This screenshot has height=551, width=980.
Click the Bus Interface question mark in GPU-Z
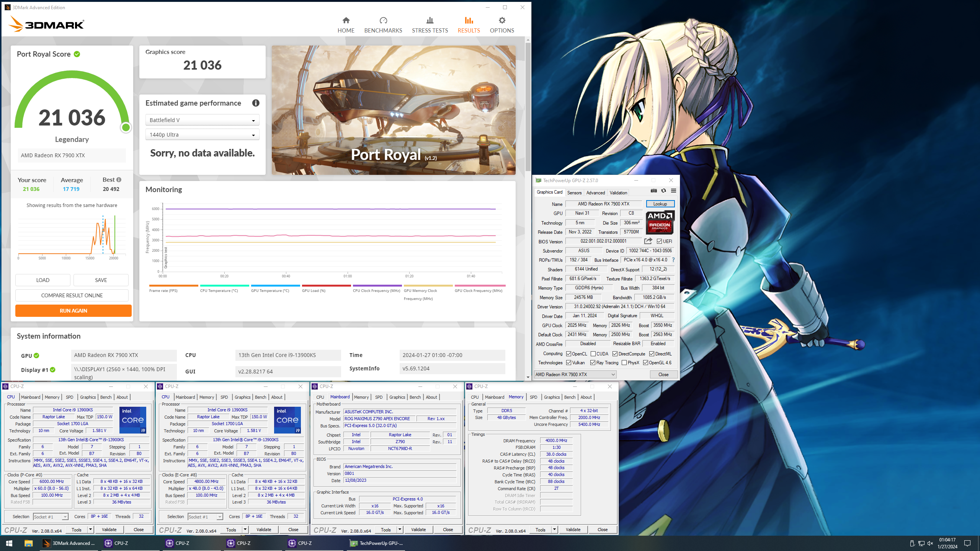[x=673, y=260]
